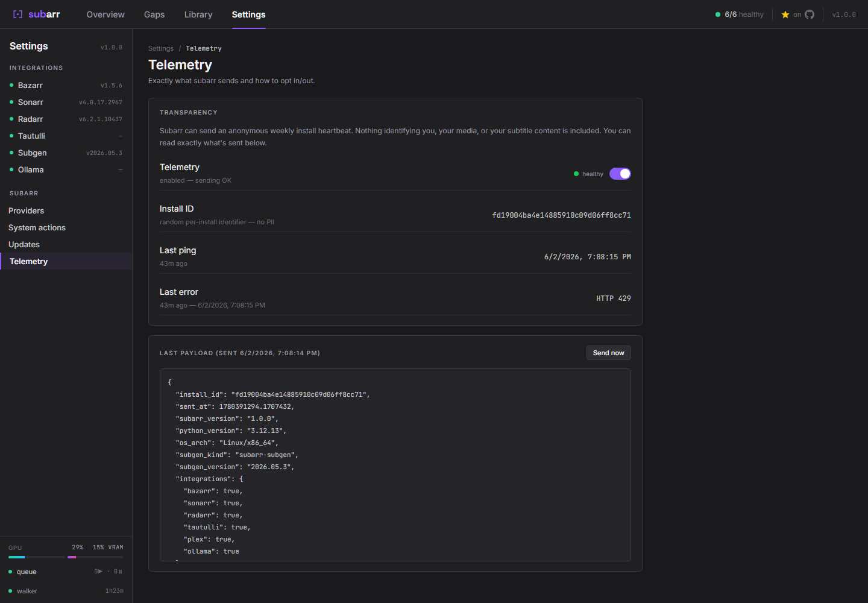This screenshot has width=868, height=603.
Task: Open Ollama integration settings
Action: [66, 169]
